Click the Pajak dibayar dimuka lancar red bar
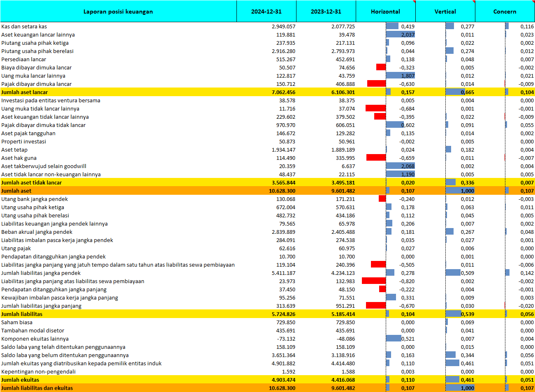The image size is (535, 392). (376, 84)
